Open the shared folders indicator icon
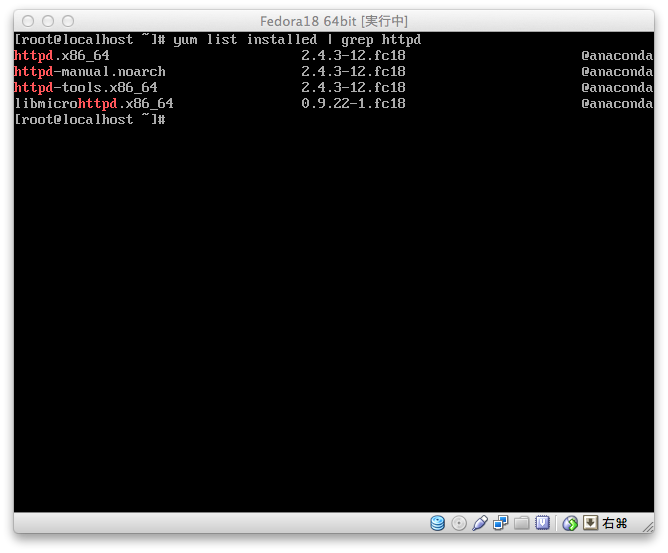The height and width of the screenshot is (553, 668). tap(521, 523)
